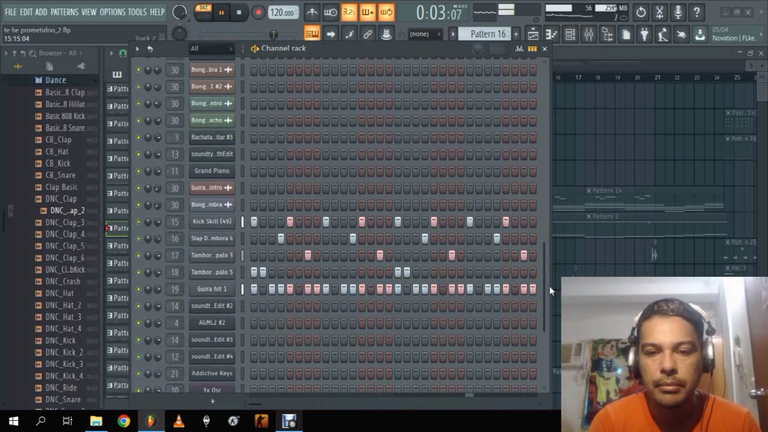Open the question mark help icon

(696, 12)
